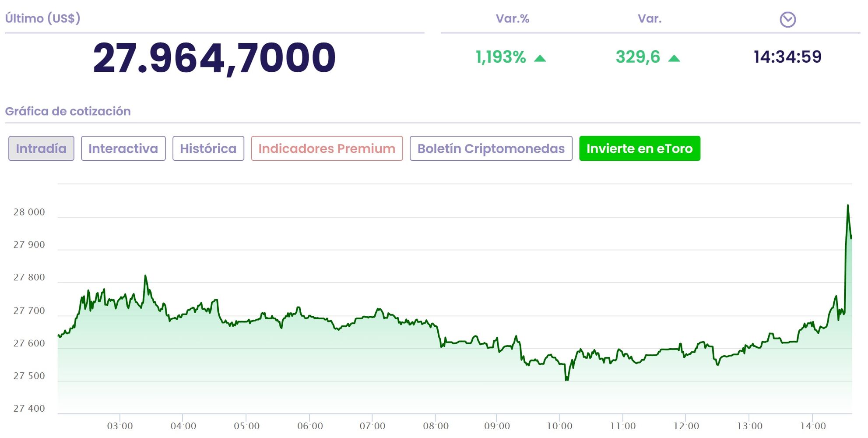Click the 10:00 time axis label
868x438 pixels.
[559, 426]
